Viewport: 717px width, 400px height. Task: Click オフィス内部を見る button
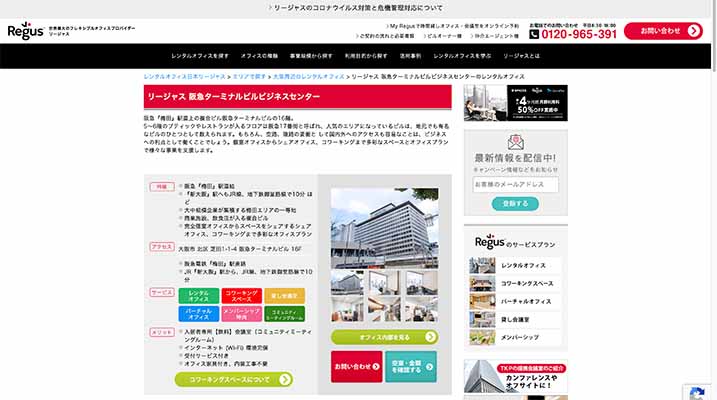[385, 337]
